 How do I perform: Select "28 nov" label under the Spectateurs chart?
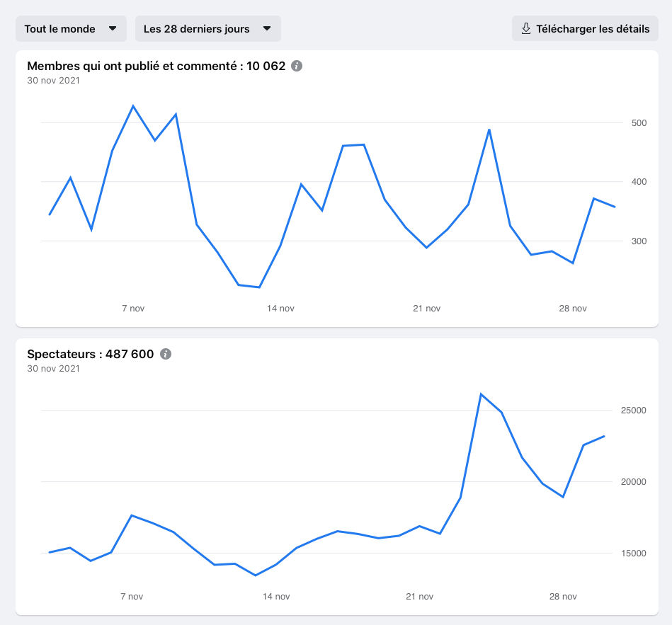pos(563,597)
